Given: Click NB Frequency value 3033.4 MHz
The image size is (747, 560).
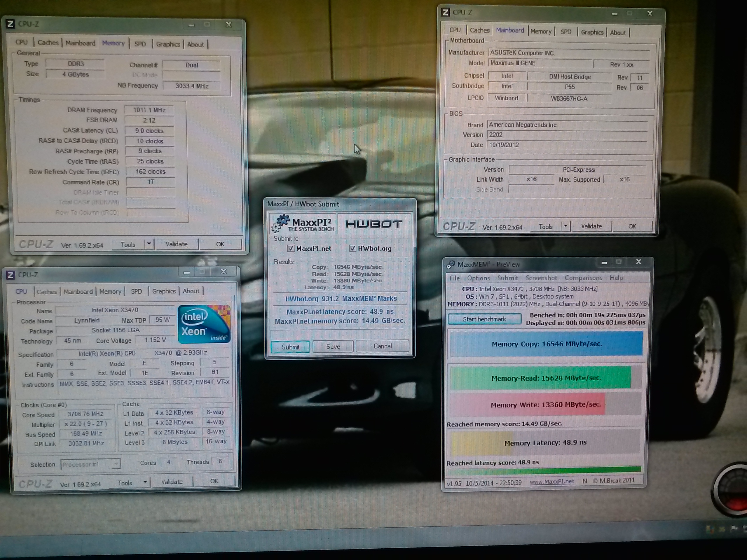Looking at the screenshot, I should pos(191,86).
